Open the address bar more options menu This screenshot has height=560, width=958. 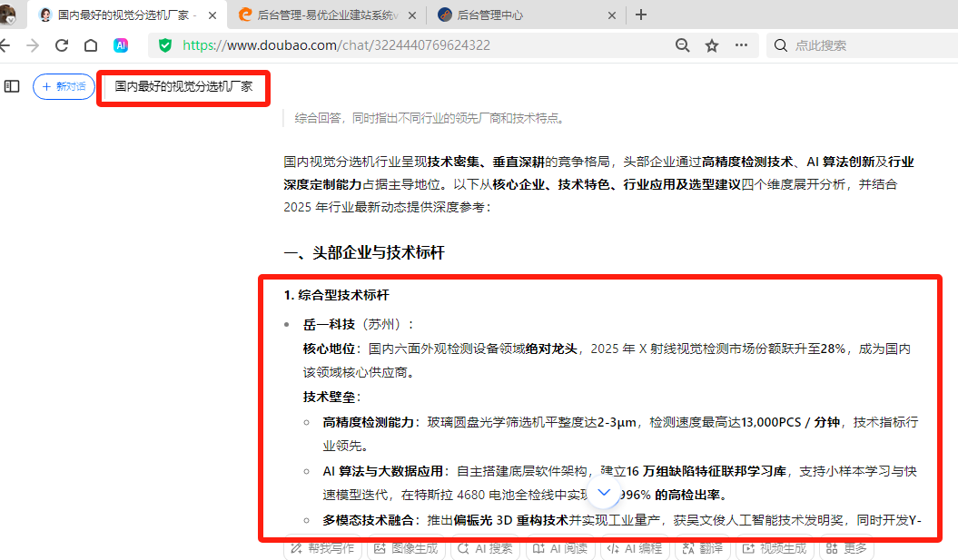(x=741, y=45)
